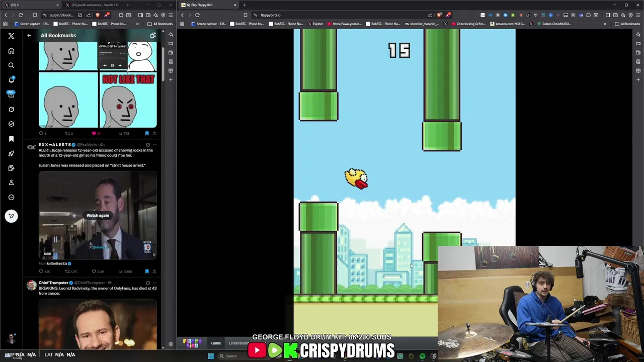Like the EXX ALERTS post
644x362 pixels.
point(98,271)
